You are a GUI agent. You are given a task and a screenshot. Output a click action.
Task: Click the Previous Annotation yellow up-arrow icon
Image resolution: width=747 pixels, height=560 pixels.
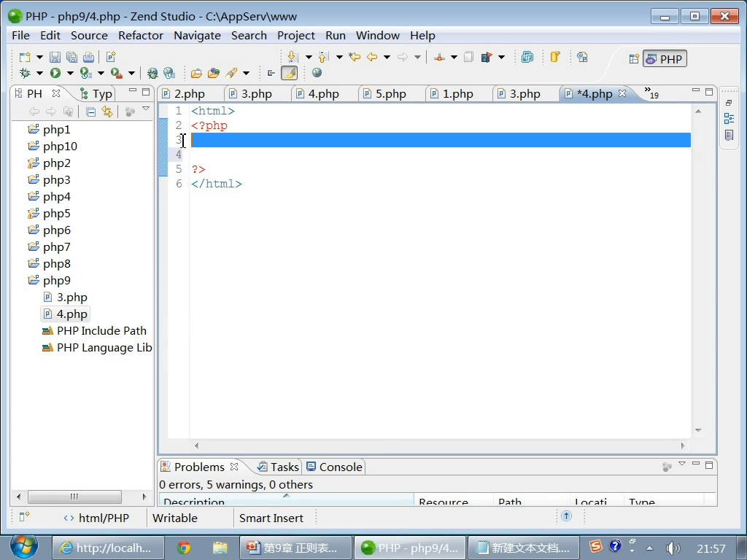point(323,57)
